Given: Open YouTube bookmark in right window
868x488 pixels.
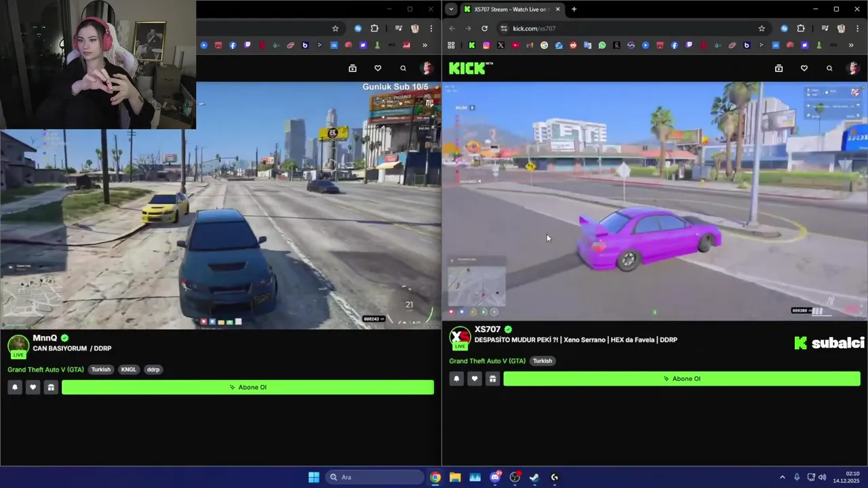Looking at the screenshot, I should [515, 45].
